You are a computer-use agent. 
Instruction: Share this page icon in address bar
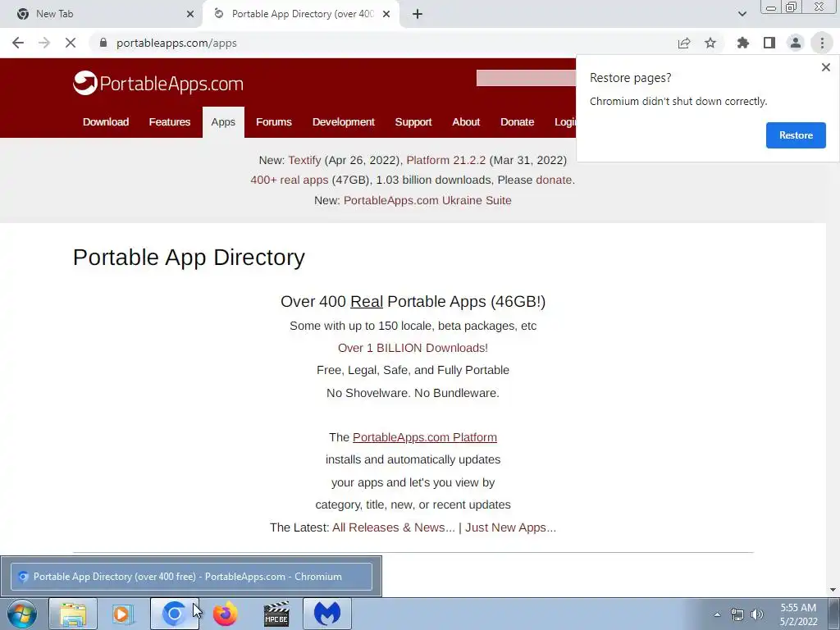pos(684,43)
